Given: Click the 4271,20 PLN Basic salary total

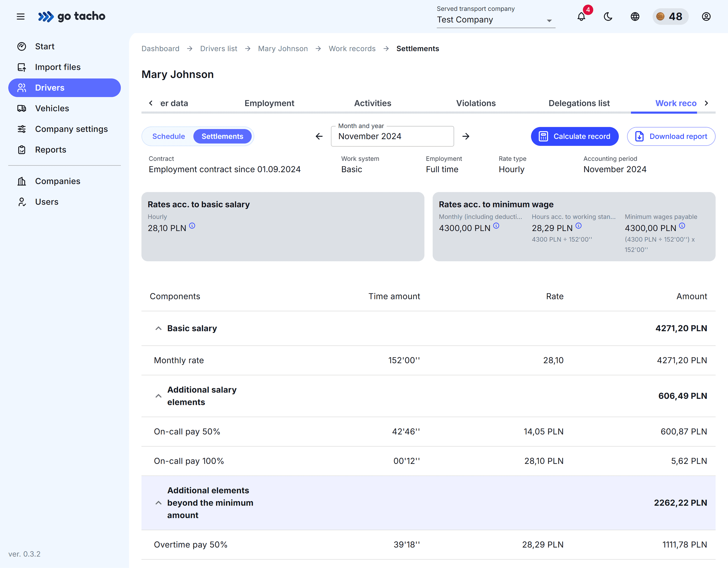Looking at the screenshot, I should 681,328.
